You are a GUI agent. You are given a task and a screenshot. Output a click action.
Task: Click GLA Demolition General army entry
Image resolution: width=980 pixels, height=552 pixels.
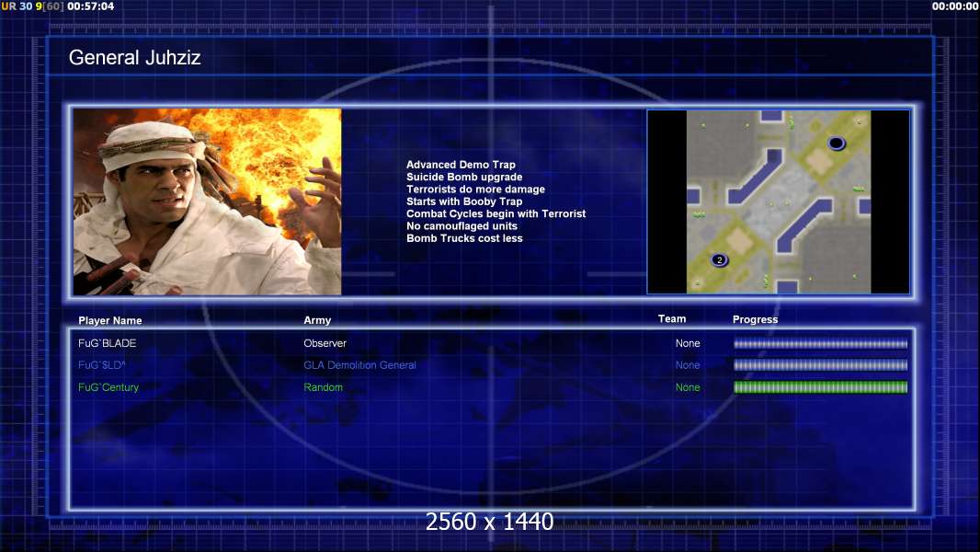click(x=359, y=365)
